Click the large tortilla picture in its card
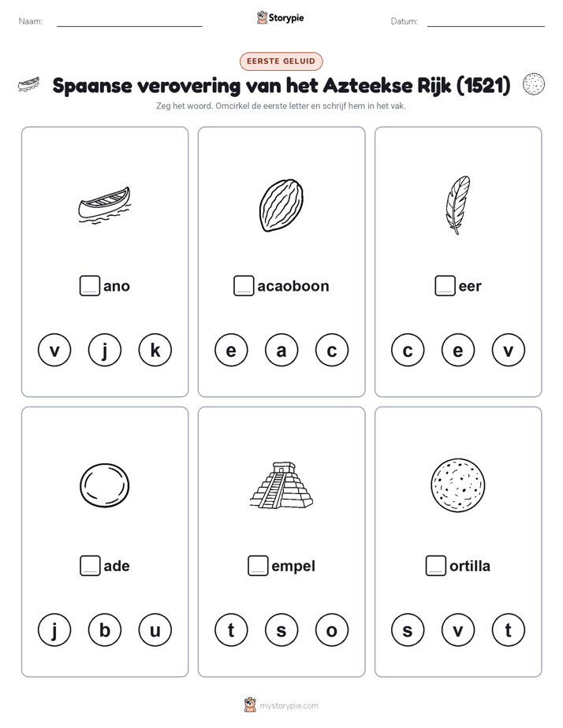This screenshot has height=728, width=563. pyautogui.click(x=457, y=485)
